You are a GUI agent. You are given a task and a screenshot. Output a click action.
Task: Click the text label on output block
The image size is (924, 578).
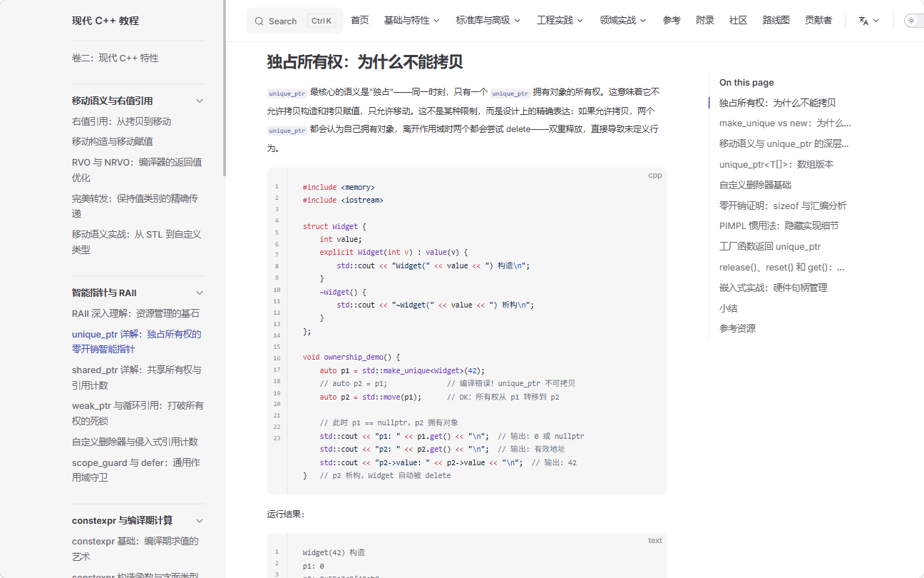(654, 540)
